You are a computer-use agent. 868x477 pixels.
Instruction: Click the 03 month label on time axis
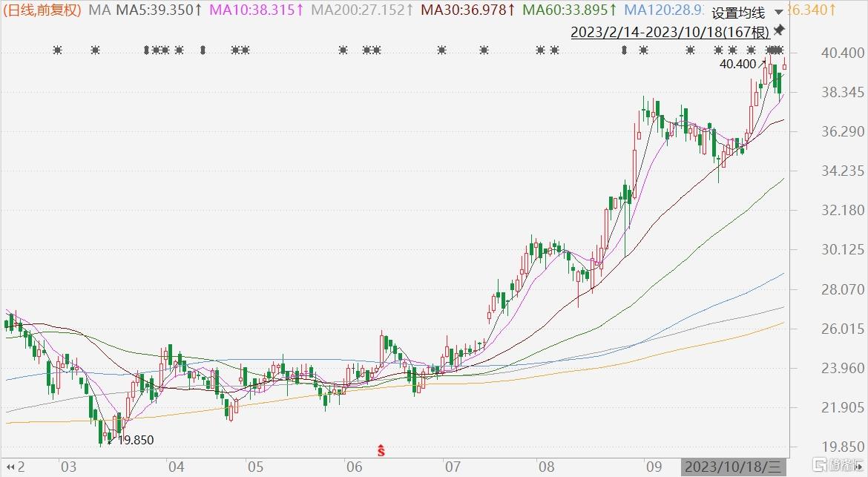69,467
